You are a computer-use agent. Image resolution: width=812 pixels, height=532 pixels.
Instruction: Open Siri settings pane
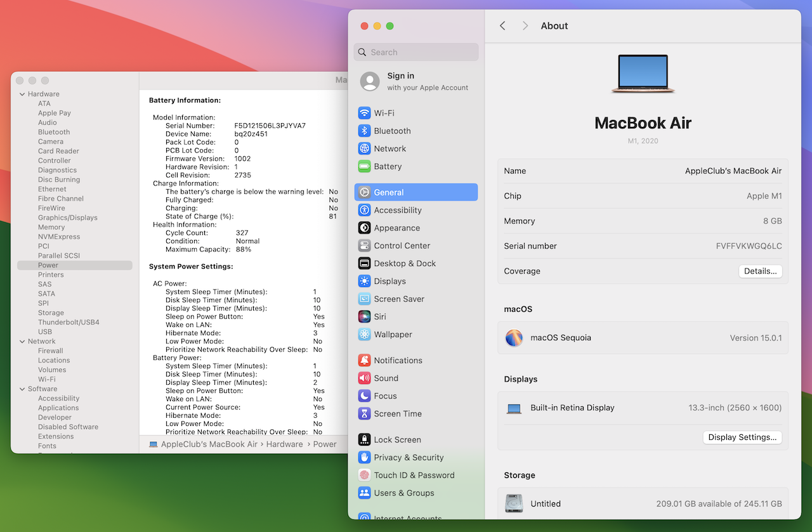click(416, 317)
